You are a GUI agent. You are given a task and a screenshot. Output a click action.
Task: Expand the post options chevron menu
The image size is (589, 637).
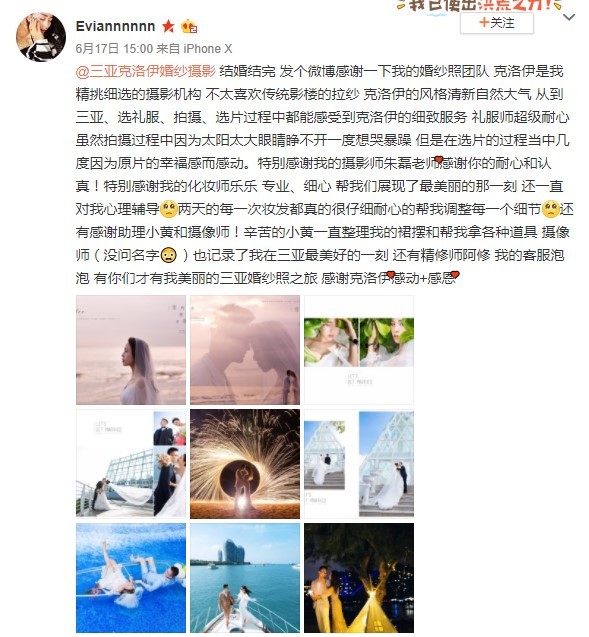[x=570, y=17]
